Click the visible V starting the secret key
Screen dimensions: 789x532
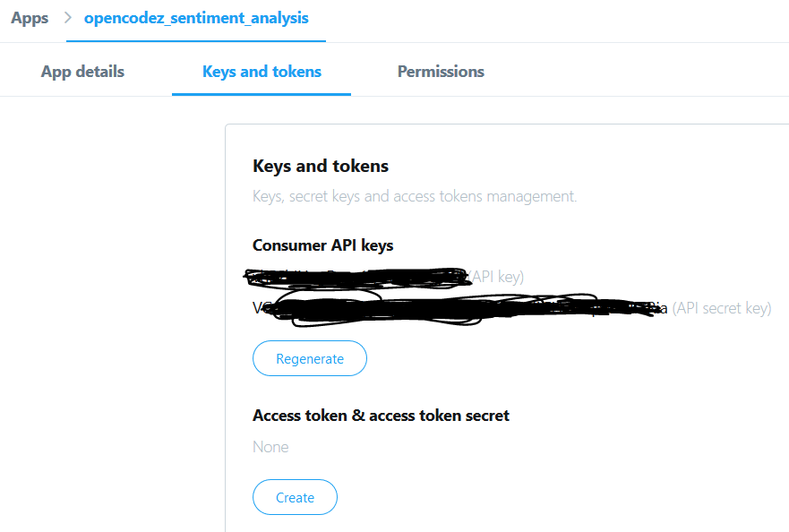click(258, 308)
